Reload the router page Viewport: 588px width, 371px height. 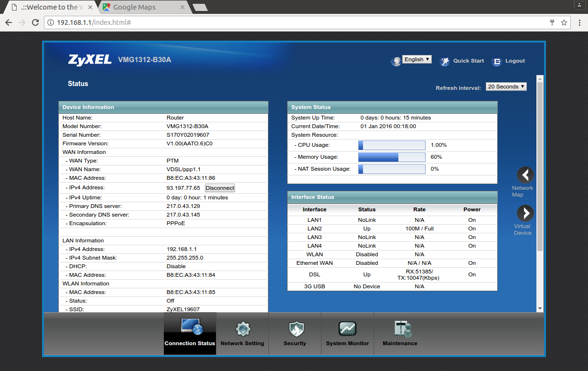(35, 22)
